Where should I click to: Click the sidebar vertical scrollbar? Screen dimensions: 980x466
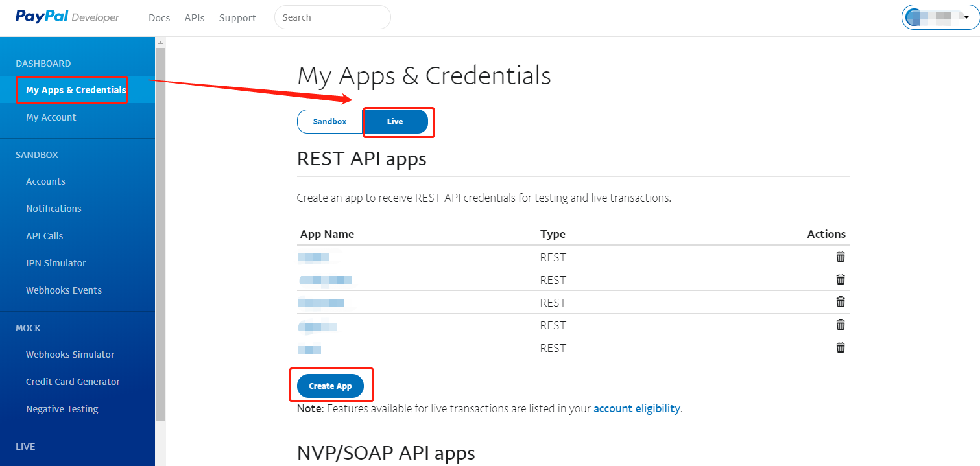tap(160, 233)
